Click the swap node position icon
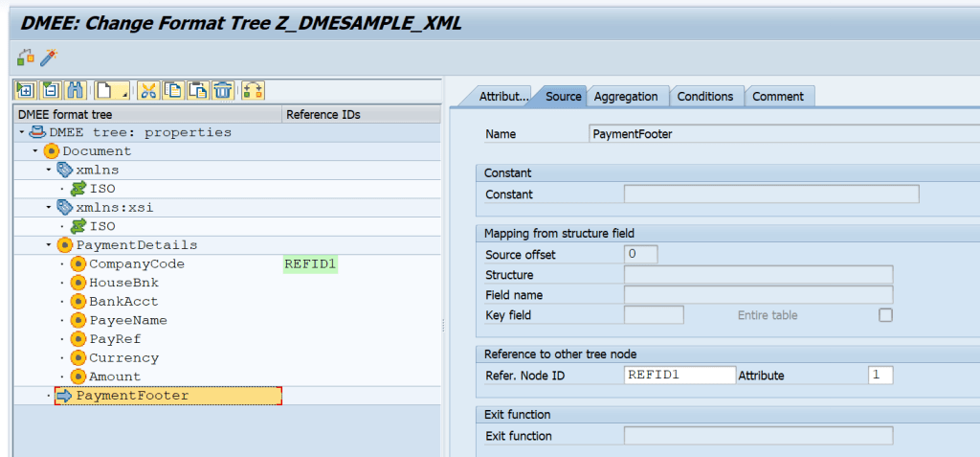The width and height of the screenshot is (980, 457). [253, 91]
